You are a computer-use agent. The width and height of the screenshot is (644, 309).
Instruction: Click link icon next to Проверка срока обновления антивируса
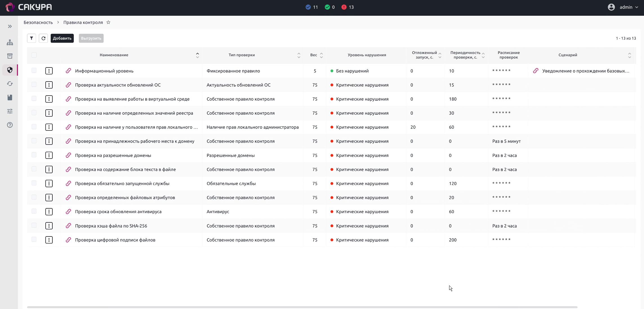point(68,211)
